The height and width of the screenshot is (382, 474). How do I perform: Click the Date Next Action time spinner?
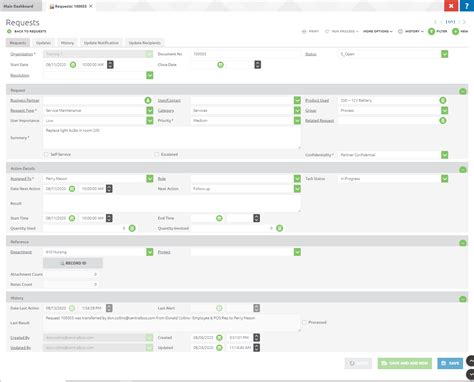[109, 189]
